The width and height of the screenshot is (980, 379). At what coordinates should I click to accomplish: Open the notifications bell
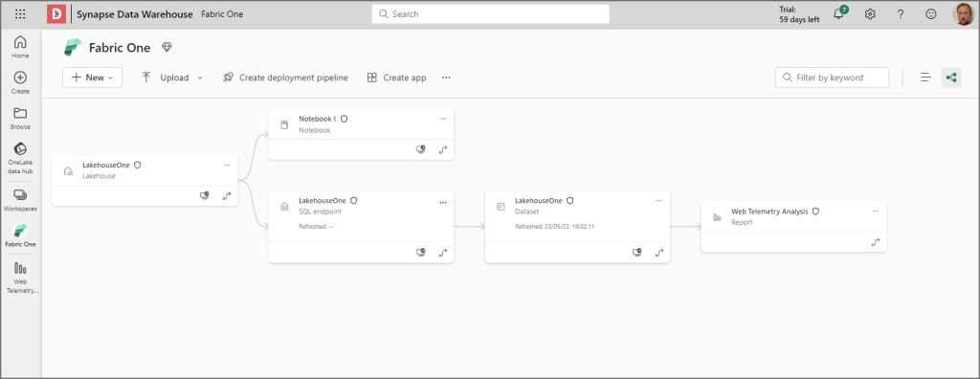[838, 13]
